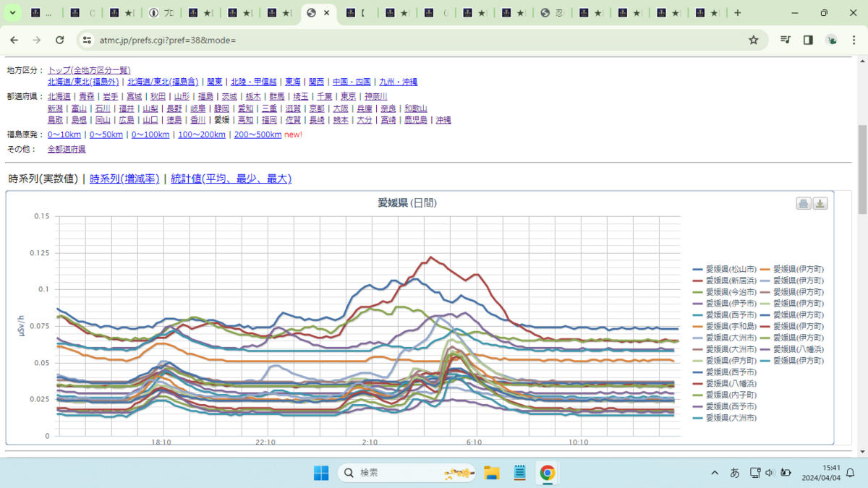Click the taskbar 検索 search box
Image resolution: width=868 pixels, height=488 pixels.
tap(407, 473)
